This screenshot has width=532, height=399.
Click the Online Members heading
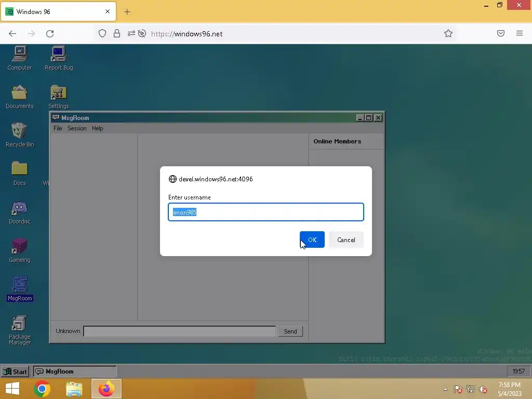(337, 141)
